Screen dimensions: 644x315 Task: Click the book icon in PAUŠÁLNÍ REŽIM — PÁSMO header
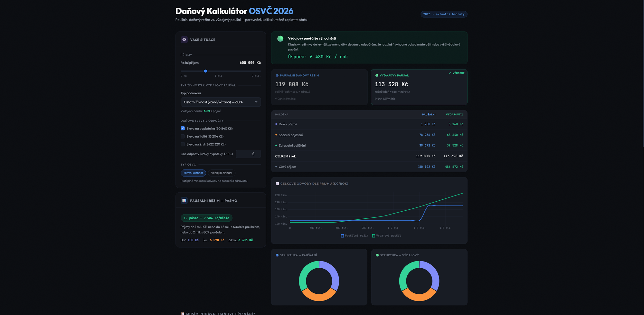184,200
